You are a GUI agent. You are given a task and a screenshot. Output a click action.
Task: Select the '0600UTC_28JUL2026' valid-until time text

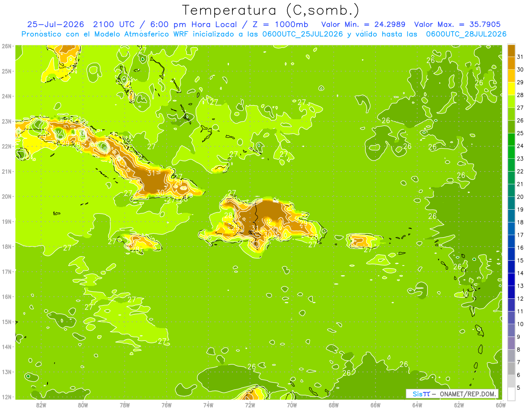pyautogui.click(x=466, y=34)
